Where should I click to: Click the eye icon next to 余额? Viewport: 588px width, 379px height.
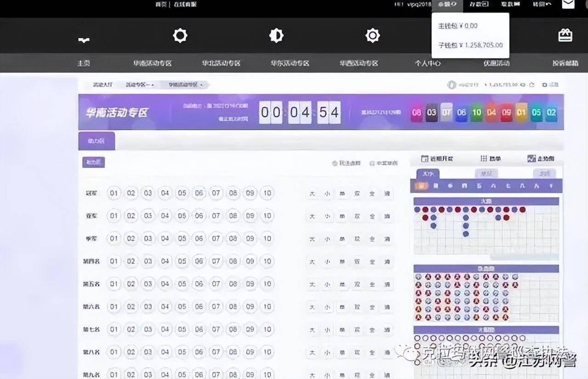455,5
